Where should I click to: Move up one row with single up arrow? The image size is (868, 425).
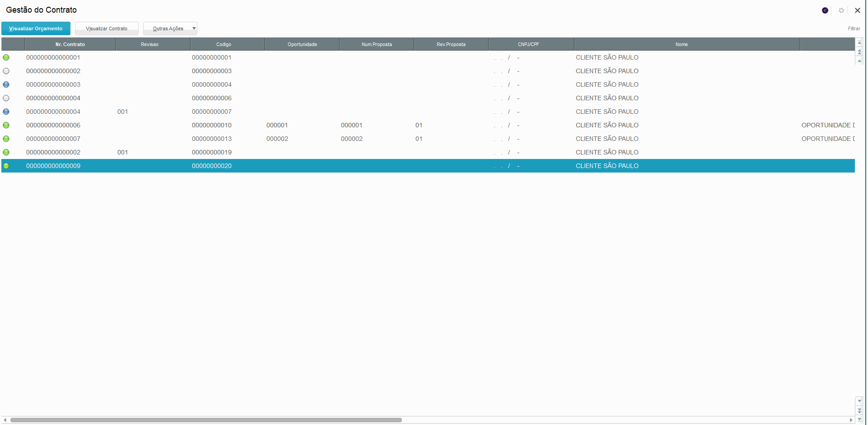point(859,61)
